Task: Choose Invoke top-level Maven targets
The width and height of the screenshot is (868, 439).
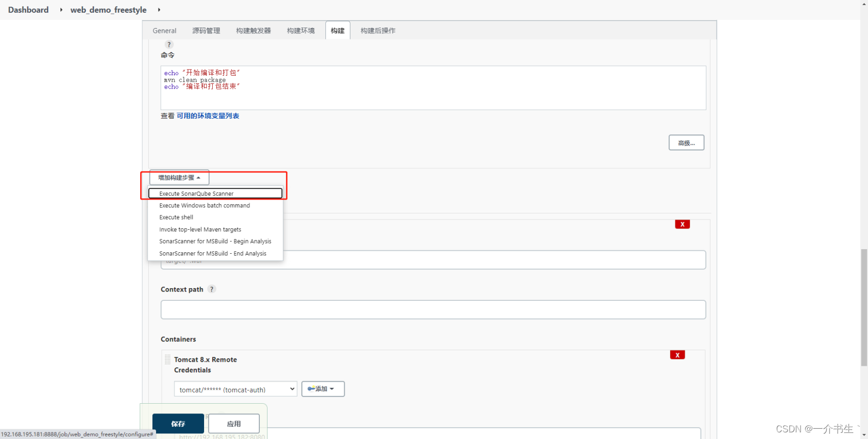Action: tap(215, 230)
